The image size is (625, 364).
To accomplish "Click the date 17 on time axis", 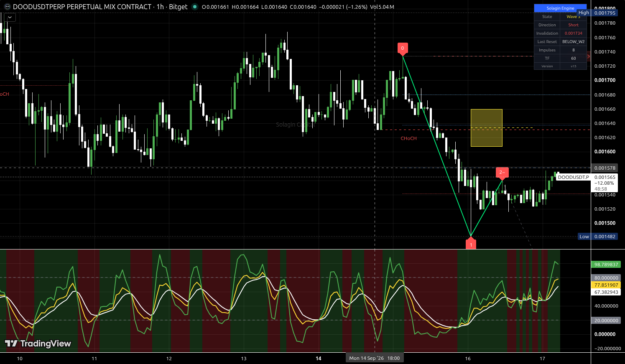I will 542,359.
